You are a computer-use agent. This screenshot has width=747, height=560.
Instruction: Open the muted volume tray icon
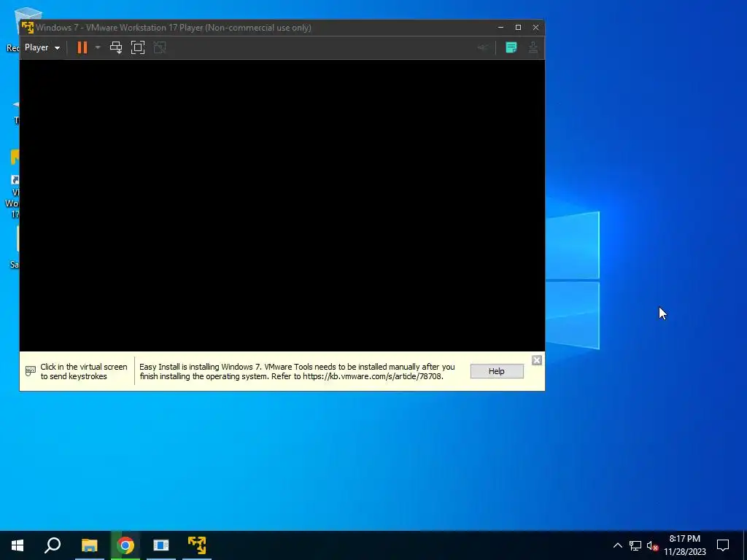coord(653,545)
